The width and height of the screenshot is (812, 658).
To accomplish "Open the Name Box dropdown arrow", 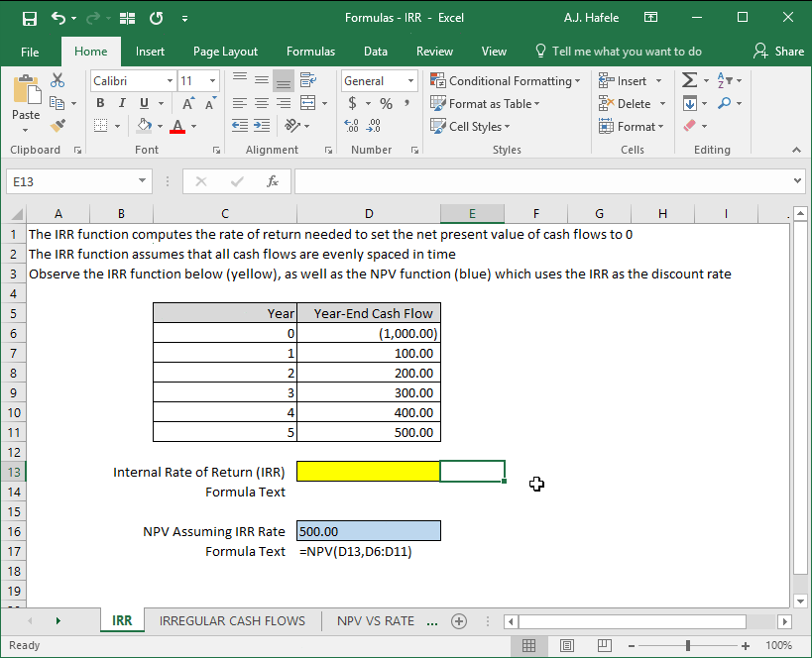I will [x=142, y=181].
